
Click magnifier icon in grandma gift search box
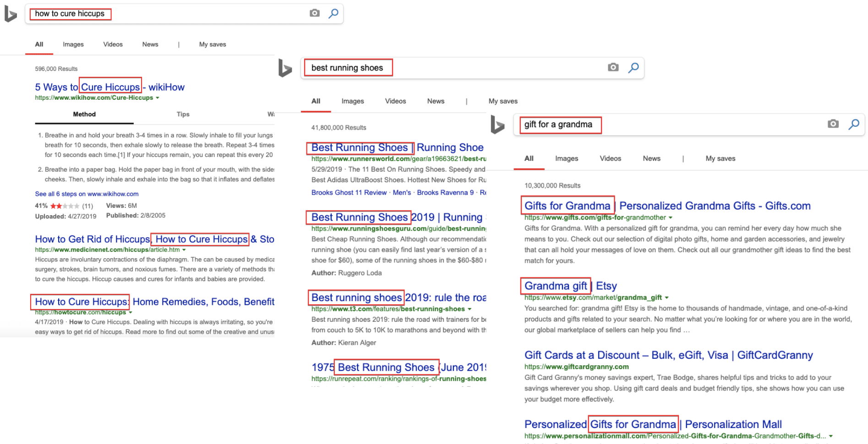pyautogui.click(x=854, y=124)
